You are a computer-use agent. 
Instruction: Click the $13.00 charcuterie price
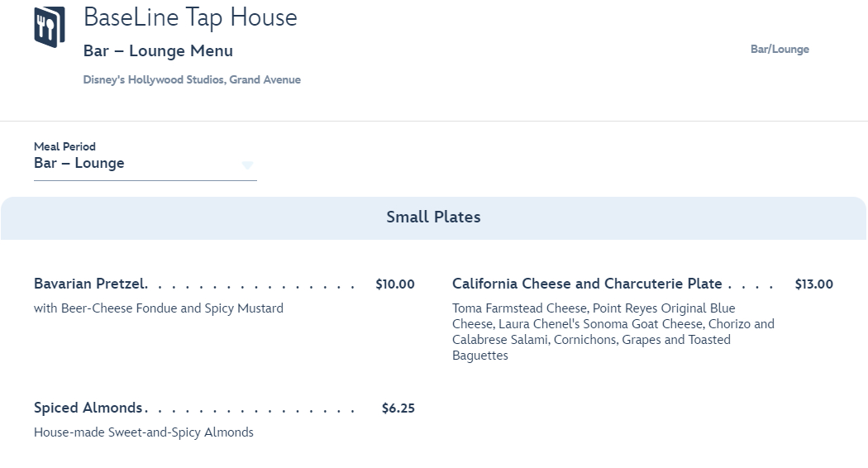pyautogui.click(x=813, y=284)
